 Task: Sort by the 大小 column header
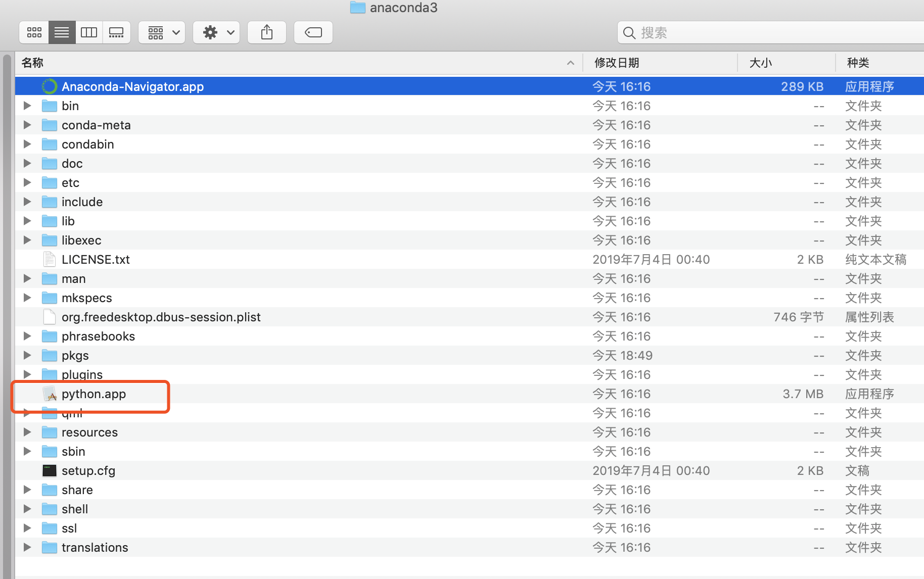tap(786, 63)
